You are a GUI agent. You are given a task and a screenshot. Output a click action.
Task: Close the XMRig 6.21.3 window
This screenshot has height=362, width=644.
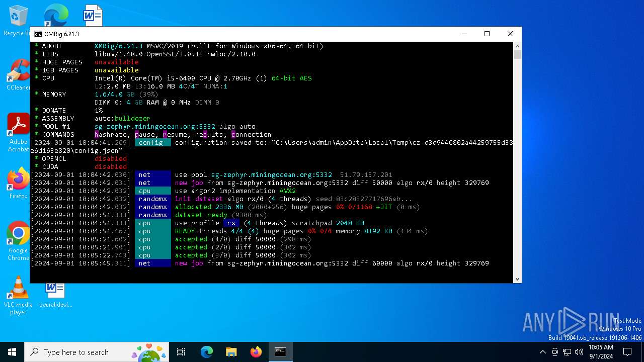pyautogui.click(x=510, y=34)
